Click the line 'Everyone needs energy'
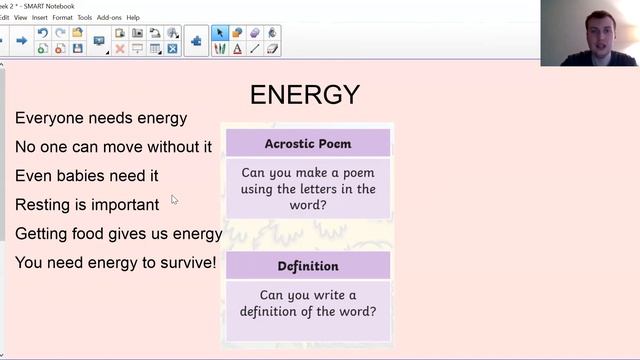The height and width of the screenshot is (360, 640). pyautogui.click(x=101, y=118)
